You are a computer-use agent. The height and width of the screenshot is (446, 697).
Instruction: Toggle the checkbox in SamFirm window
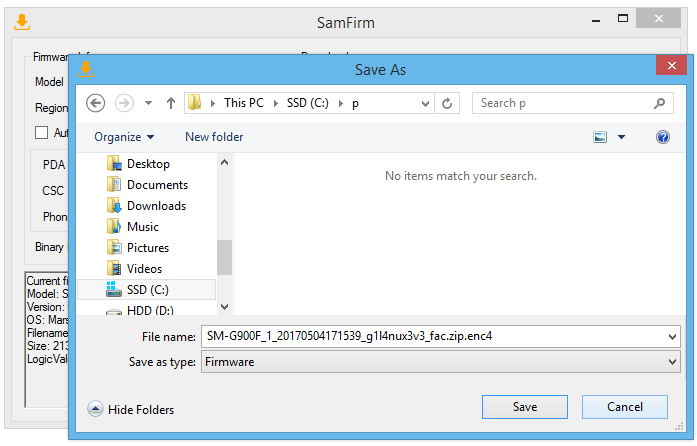coord(41,133)
